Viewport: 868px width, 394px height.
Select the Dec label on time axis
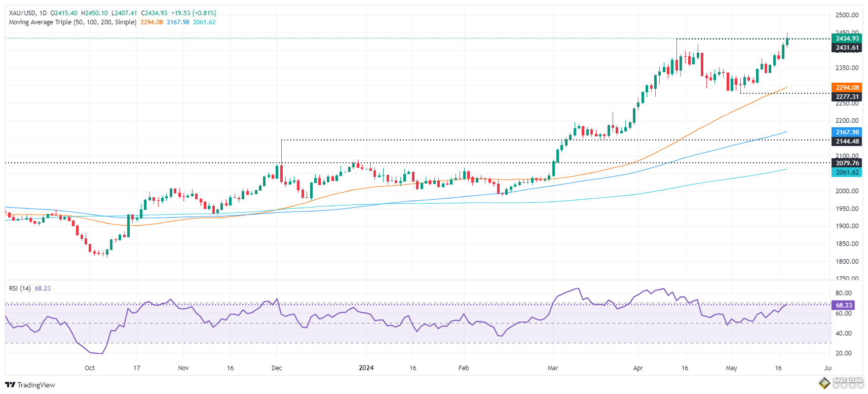click(x=277, y=368)
